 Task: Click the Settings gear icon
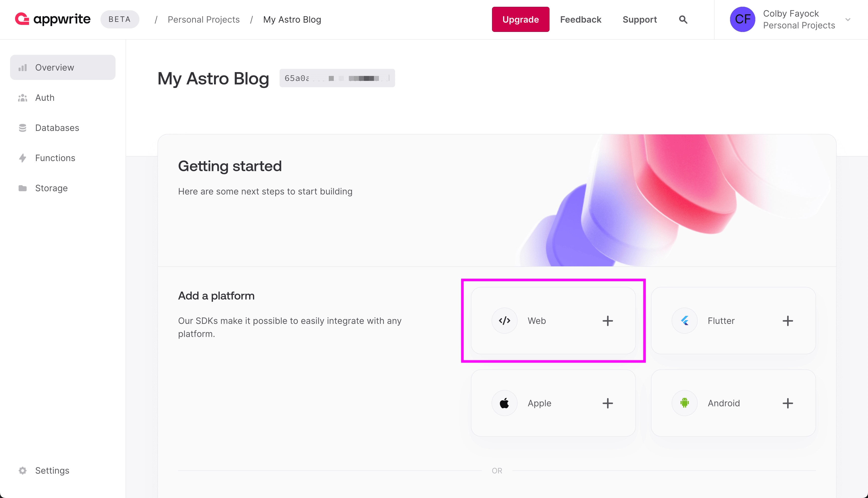point(23,470)
